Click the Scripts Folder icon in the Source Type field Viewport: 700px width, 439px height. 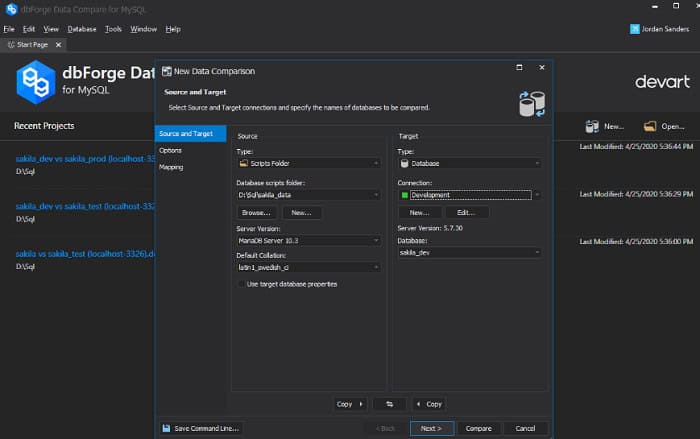243,163
